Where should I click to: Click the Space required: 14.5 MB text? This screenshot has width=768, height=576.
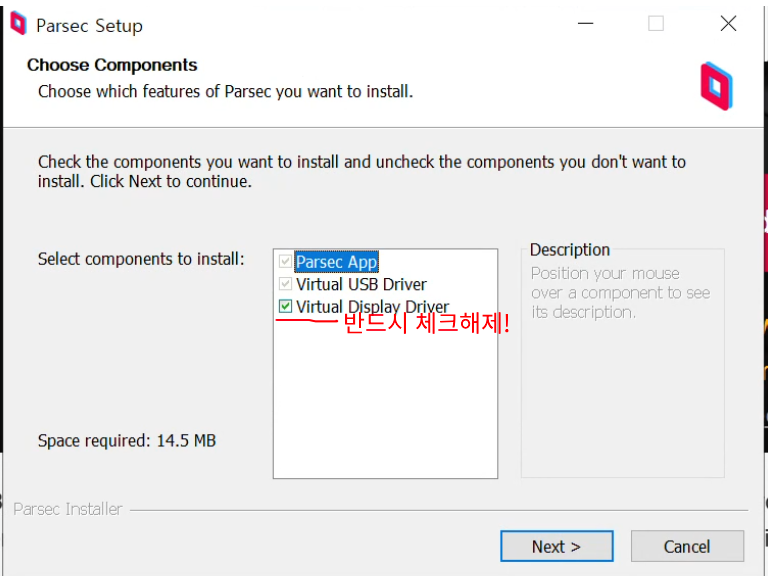tap(127, 440)
